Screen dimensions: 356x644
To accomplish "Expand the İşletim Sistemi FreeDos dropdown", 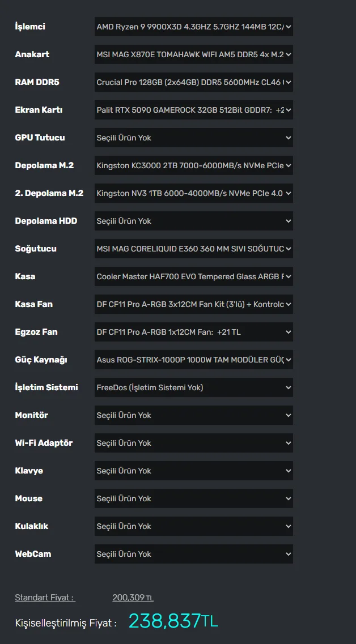I will click(x=193, y=387).
